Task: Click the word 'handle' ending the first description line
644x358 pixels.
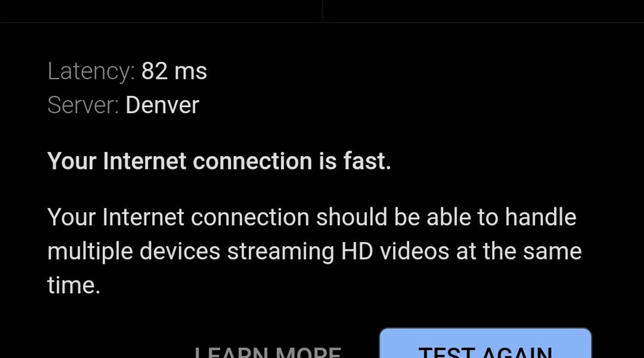Action: point(541,217)
